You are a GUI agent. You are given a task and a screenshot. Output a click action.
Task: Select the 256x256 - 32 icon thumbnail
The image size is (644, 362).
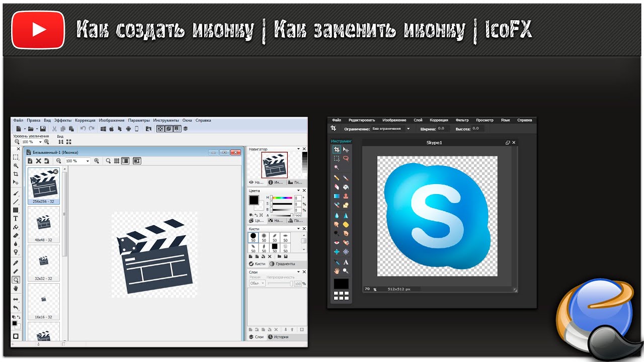[x=44, y=186]
